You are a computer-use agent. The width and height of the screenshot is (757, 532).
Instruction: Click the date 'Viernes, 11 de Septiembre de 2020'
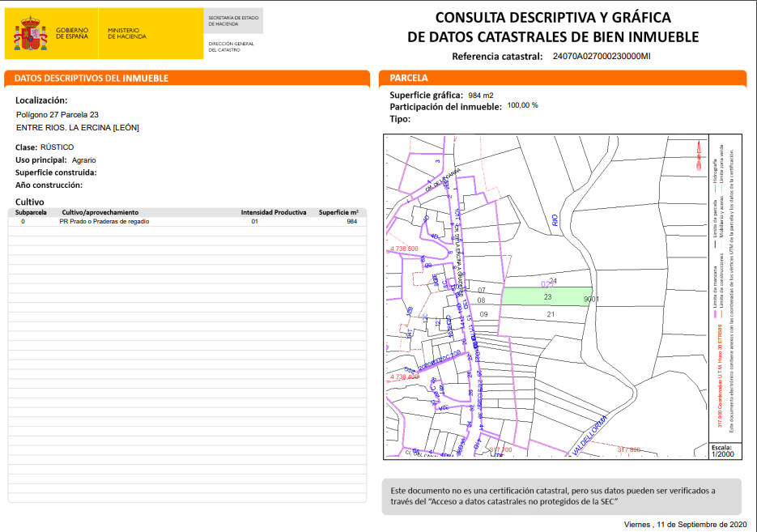click(685, 524)
